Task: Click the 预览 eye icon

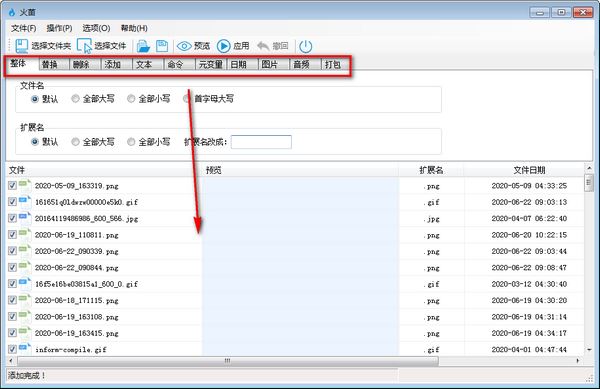Action: (184, 46)
